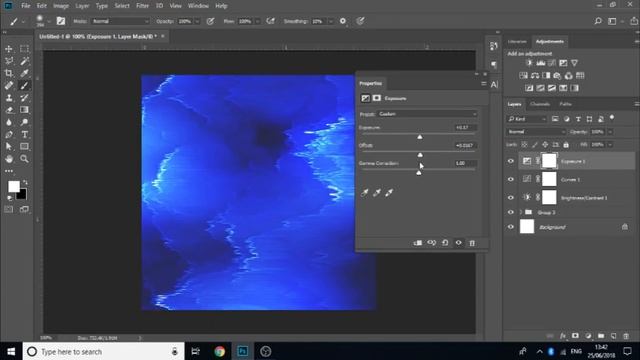Open the Edit Toolbar three-dots menu
640x360 pixels.
coord(9,171)
